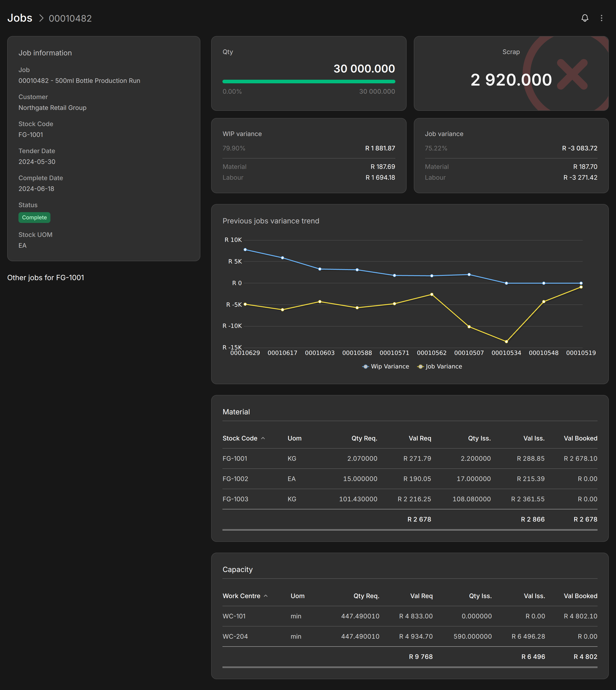The height and width of the screenshot is (690, 616).
Task: Click chart axis label 00010548
Action: 544,353
